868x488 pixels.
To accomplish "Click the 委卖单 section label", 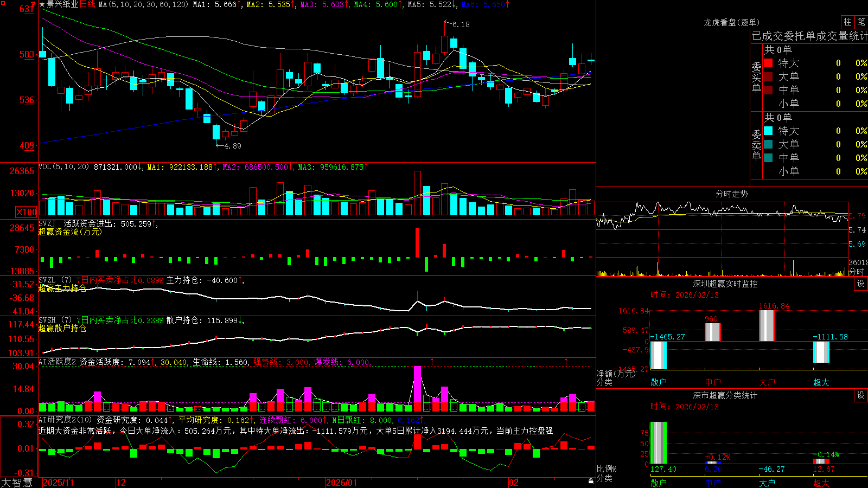I will click(x=756, y=145).
